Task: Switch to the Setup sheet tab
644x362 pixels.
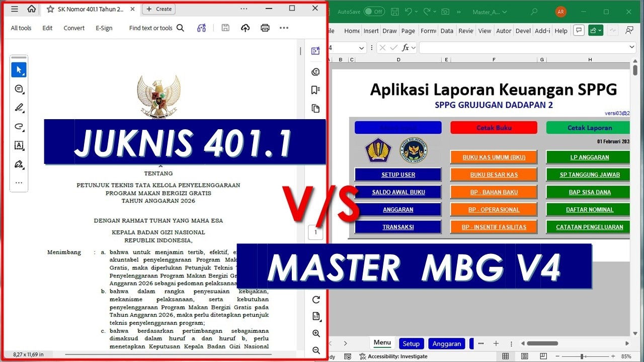Action: point(411,344)
